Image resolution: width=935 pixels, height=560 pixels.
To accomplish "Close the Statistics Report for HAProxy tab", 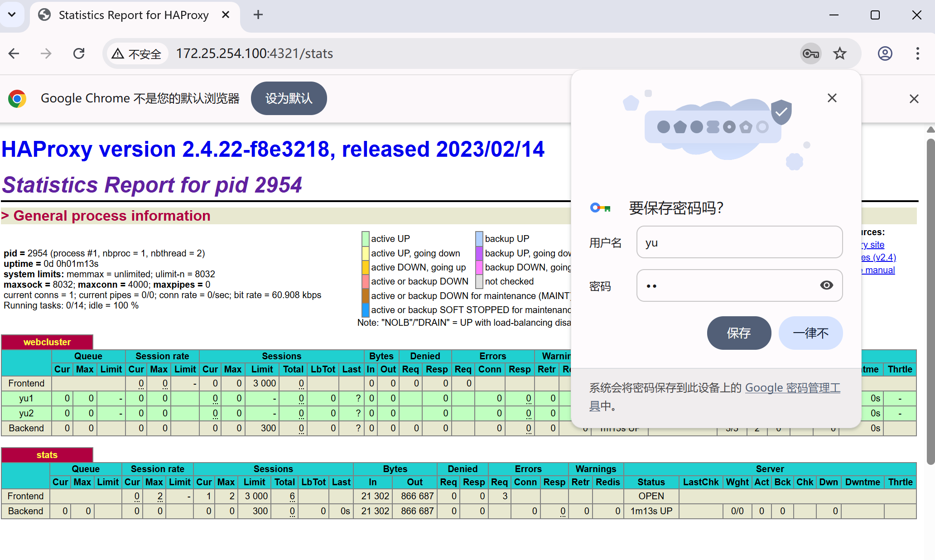I will pyautogui.click(x=226, y=15).
